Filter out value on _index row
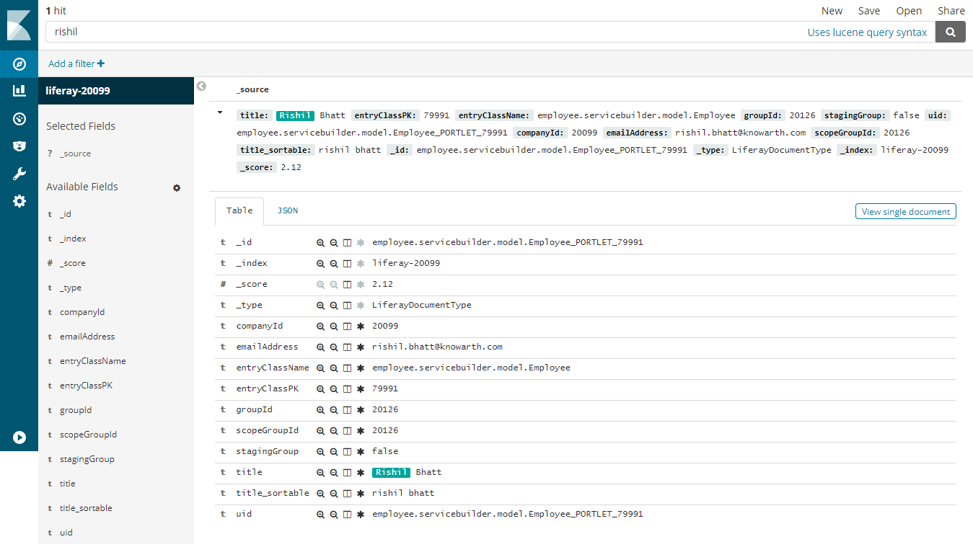Screen dimensions: 973x560 coord(334,264)
